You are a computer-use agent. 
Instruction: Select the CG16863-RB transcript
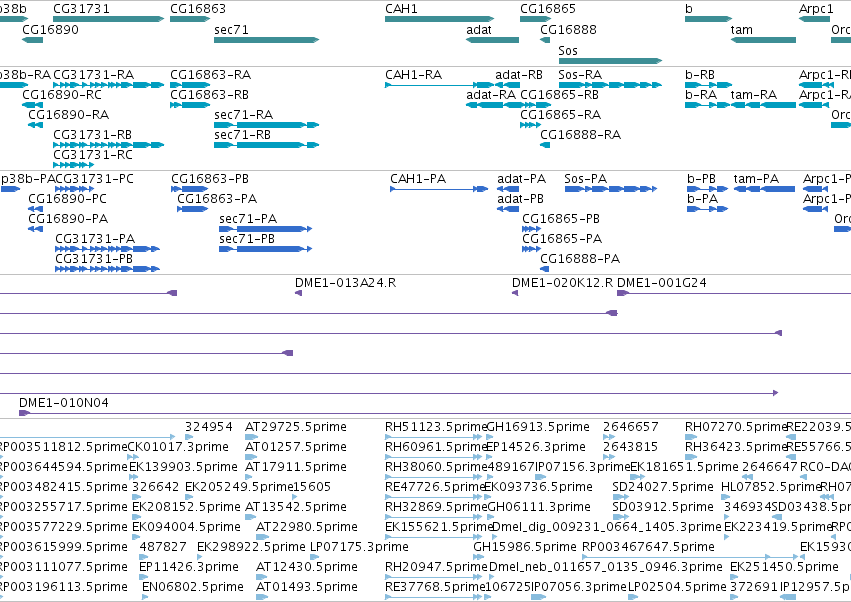tap(190, 105)
